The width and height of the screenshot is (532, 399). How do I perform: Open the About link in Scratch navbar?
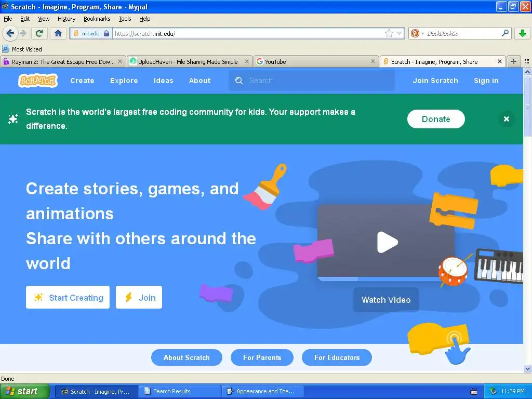[x=200, y=81]
